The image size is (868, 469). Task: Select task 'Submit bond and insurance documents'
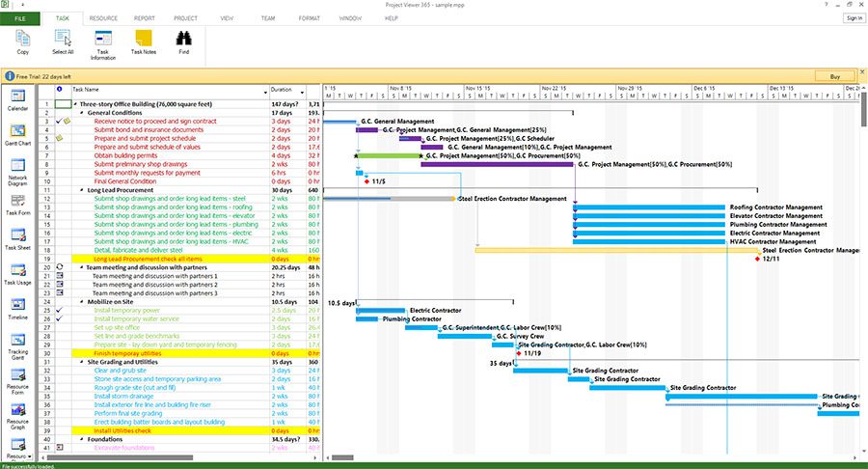tap(149, 129)
